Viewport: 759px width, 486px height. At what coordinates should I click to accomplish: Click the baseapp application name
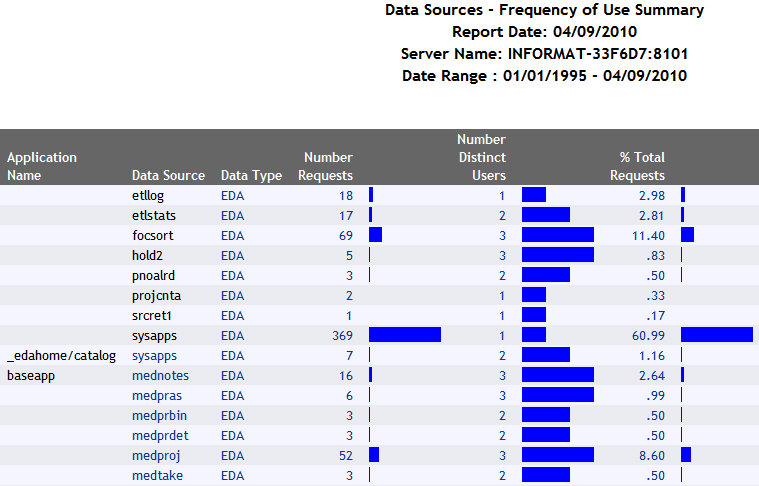(x=31, y=376)
